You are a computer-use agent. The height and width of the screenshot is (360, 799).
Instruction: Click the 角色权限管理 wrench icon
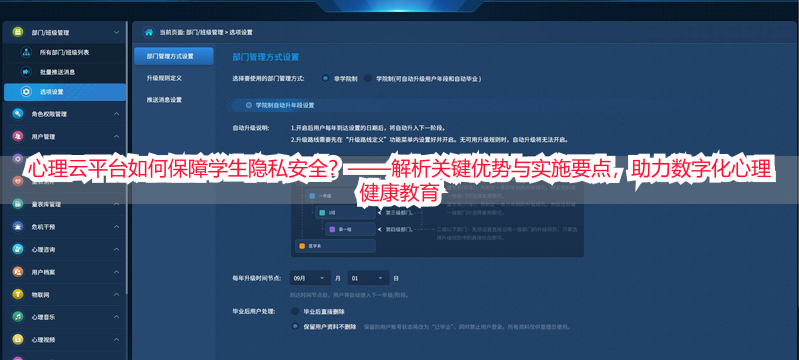[x=18, y=114]
